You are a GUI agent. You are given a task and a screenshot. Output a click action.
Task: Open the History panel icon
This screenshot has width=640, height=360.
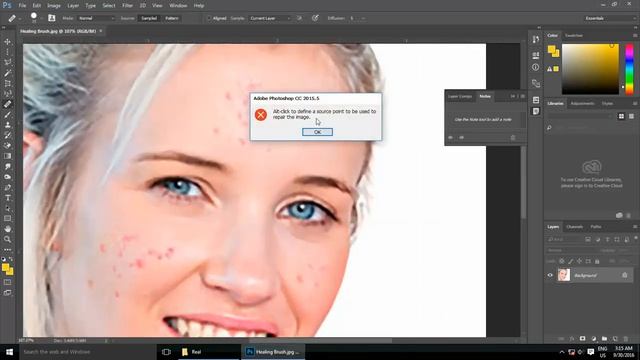click(x=536, y=39)
